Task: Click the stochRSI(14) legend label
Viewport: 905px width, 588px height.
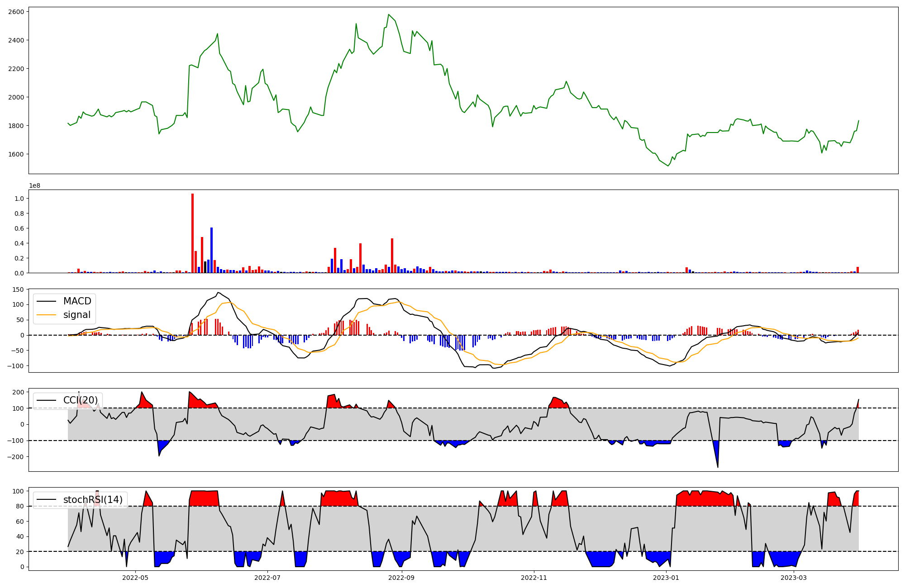Action: point(93,500)
